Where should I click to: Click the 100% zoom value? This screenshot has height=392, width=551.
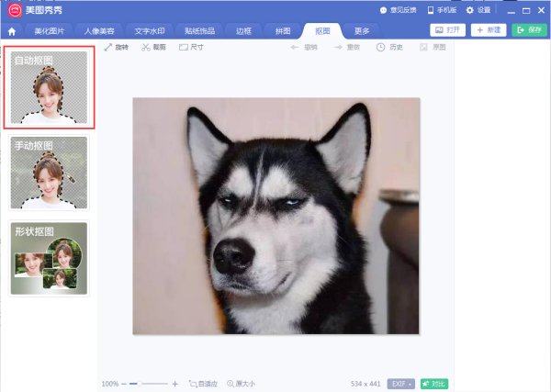coord(110,384)
